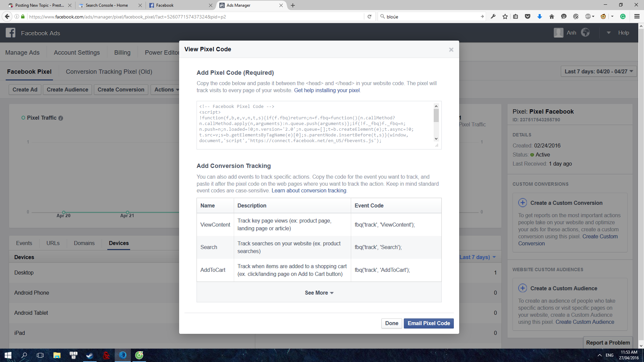
Task: Click plus icon for Create a Custom Conversion
Action: pos(523,203)
